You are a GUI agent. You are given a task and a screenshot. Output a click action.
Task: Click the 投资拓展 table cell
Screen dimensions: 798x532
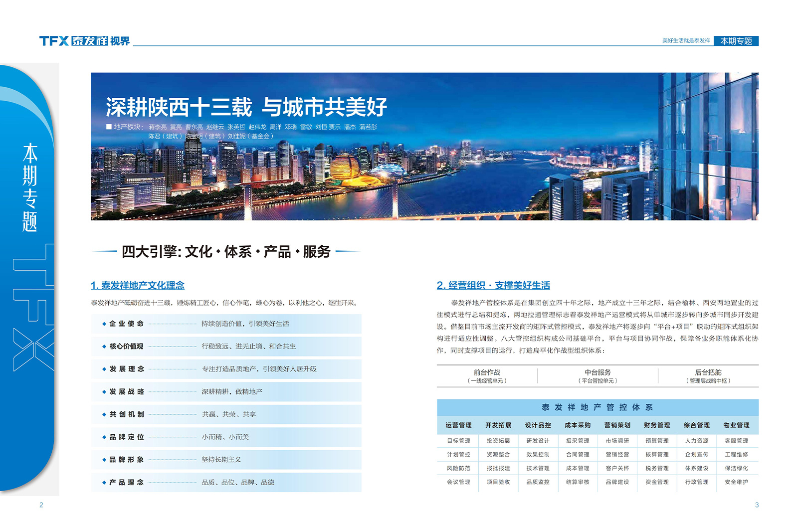(x=498, y=441)
